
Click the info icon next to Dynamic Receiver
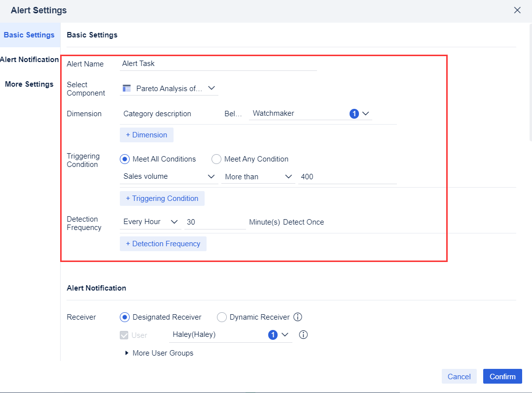[298, 317]
